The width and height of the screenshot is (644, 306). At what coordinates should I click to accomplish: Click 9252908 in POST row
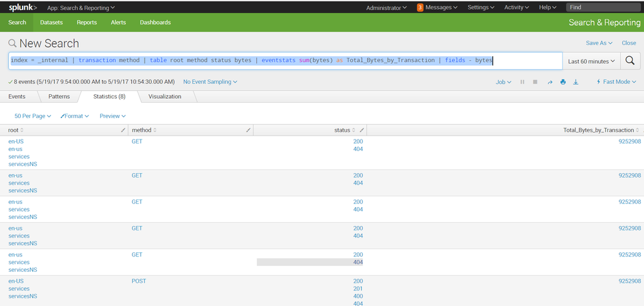pyautogui.click(x=630, y=281)
